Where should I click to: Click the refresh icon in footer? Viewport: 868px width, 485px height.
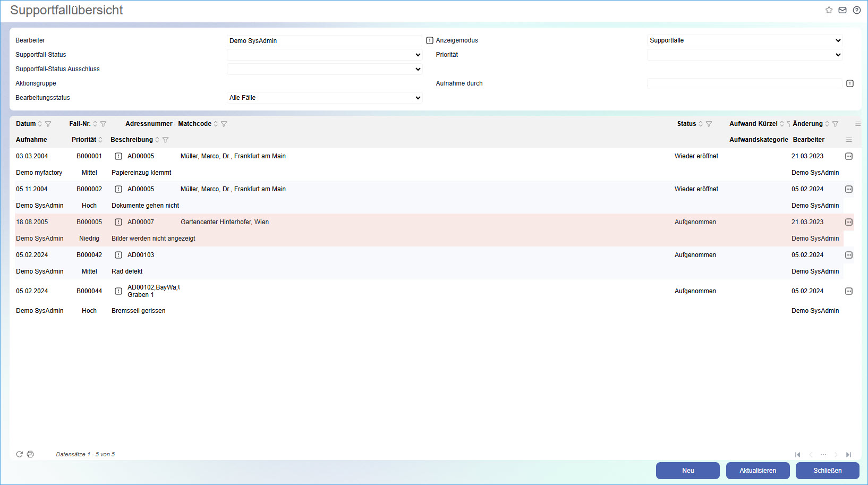pos(20,454)
